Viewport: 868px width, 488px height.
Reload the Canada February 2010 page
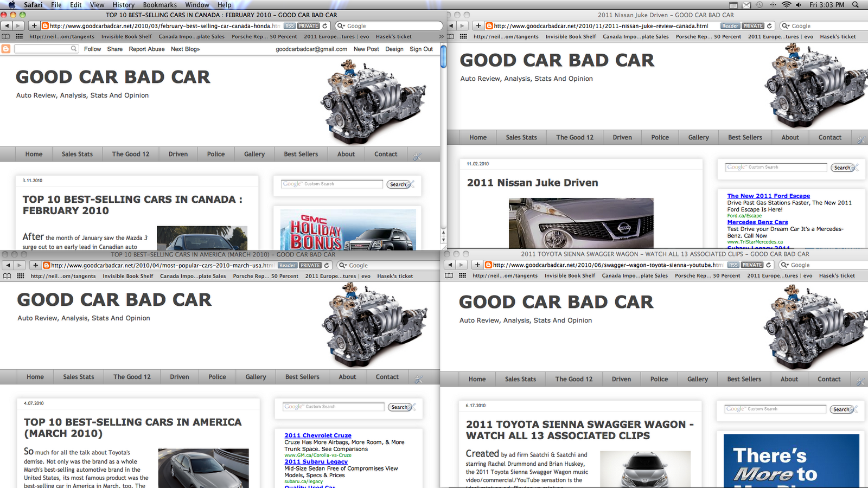point(325,25)
